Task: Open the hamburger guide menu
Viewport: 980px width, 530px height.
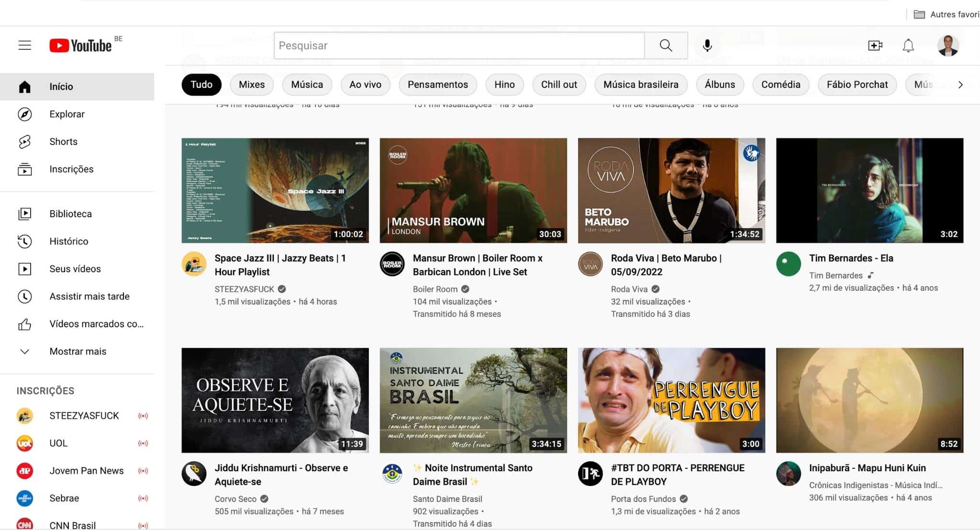Action: pyautogui.click(x=25, y=45)
